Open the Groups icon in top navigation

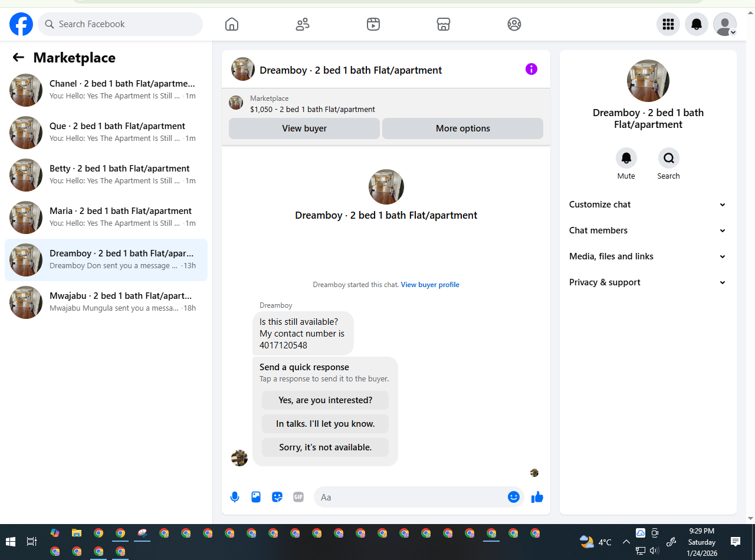coord(514,24)
